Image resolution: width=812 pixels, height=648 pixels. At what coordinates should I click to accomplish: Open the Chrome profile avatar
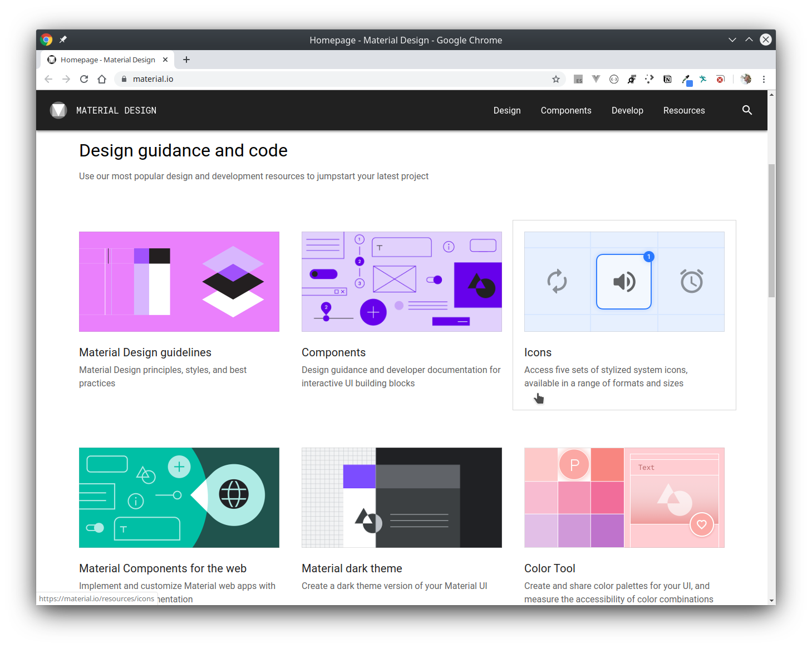746,79
